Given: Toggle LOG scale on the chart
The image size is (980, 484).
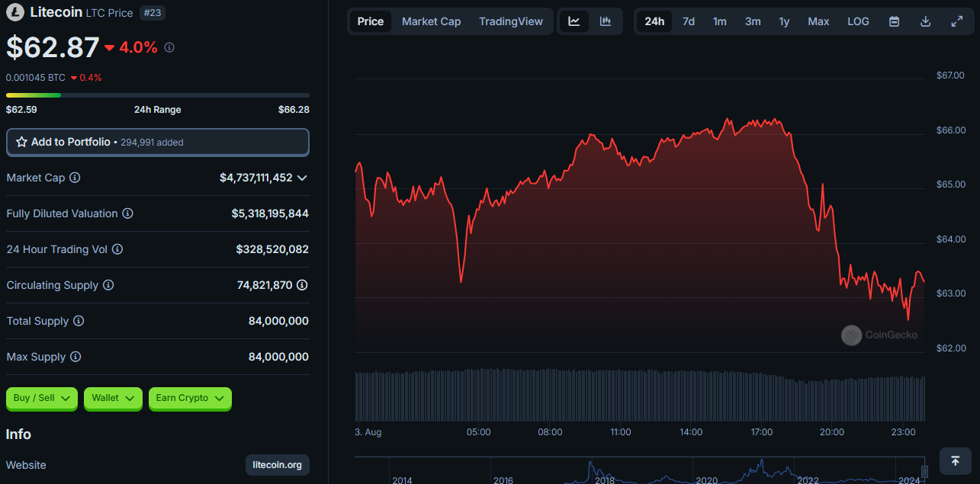Looking at the screenshot, I should tap(858, 21).
